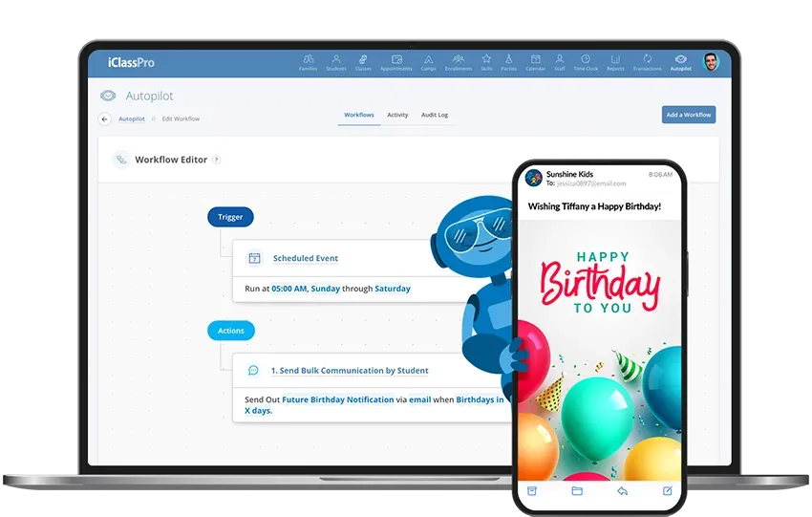Go to Staff in the navigation bar
This screenshot has width=812, height=517.
[560, 62]
